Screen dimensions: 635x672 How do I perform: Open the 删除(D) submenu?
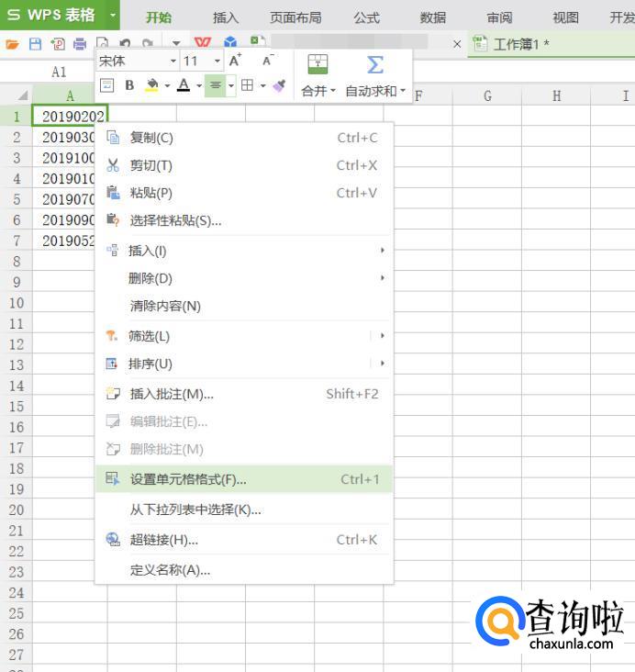pyautogui.click(x=244, y=278)
